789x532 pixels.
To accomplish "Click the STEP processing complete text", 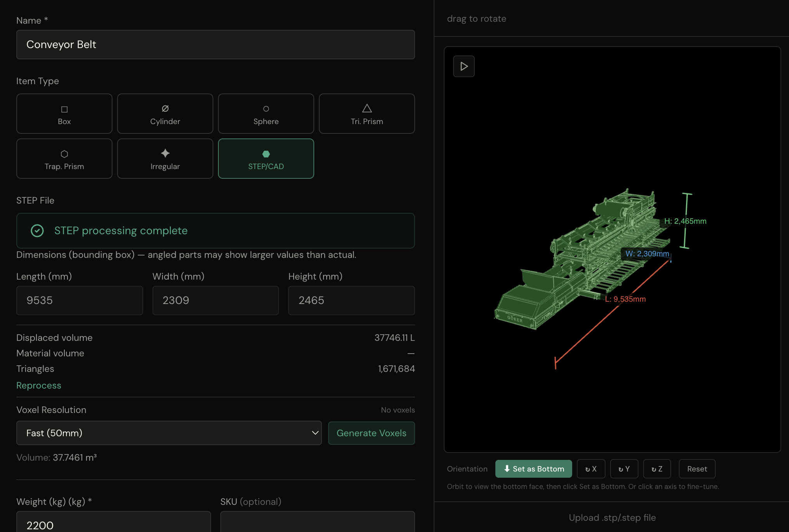I will point(121,231).
